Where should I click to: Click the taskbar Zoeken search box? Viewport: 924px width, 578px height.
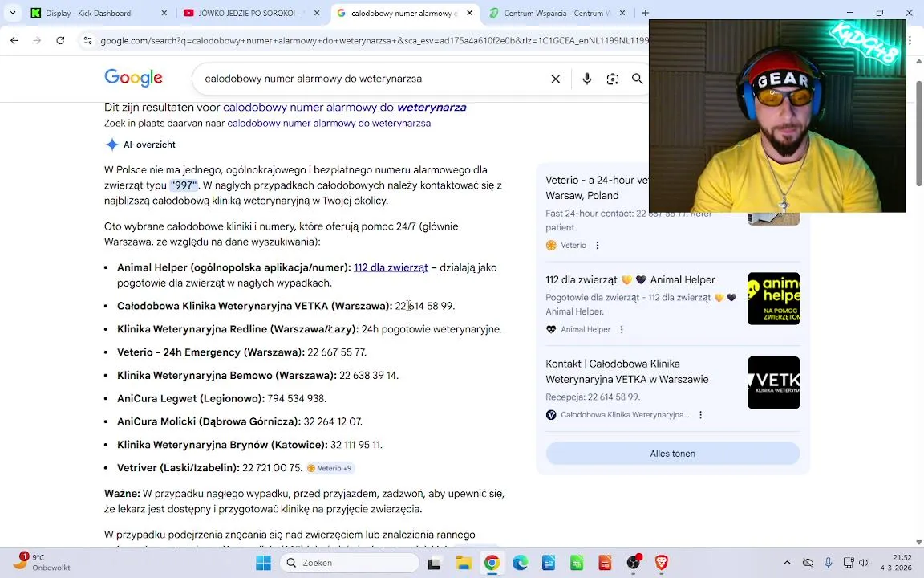350,564
